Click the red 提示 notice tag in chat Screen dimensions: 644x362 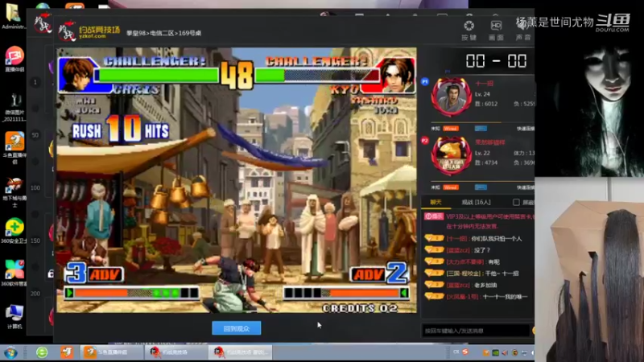point(433,216)
